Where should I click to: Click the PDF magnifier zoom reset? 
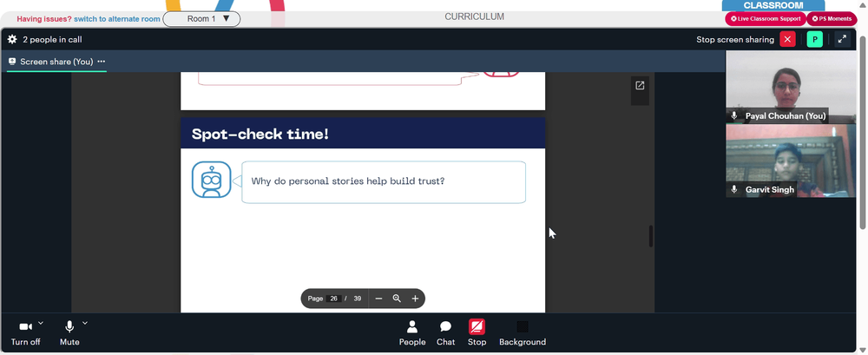pyautogui.click(x=397, y=299)
